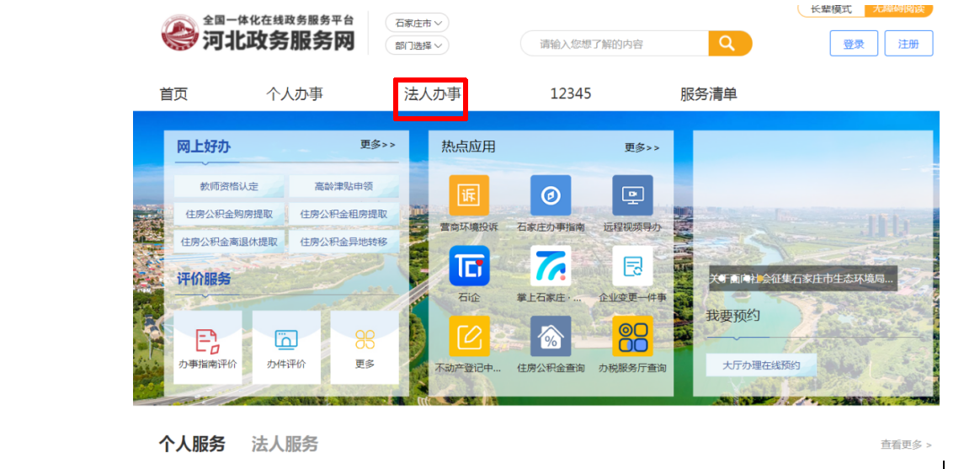Open the 石i企 app icon
This screenshot has height=469, width=980.
pos(469,266)
